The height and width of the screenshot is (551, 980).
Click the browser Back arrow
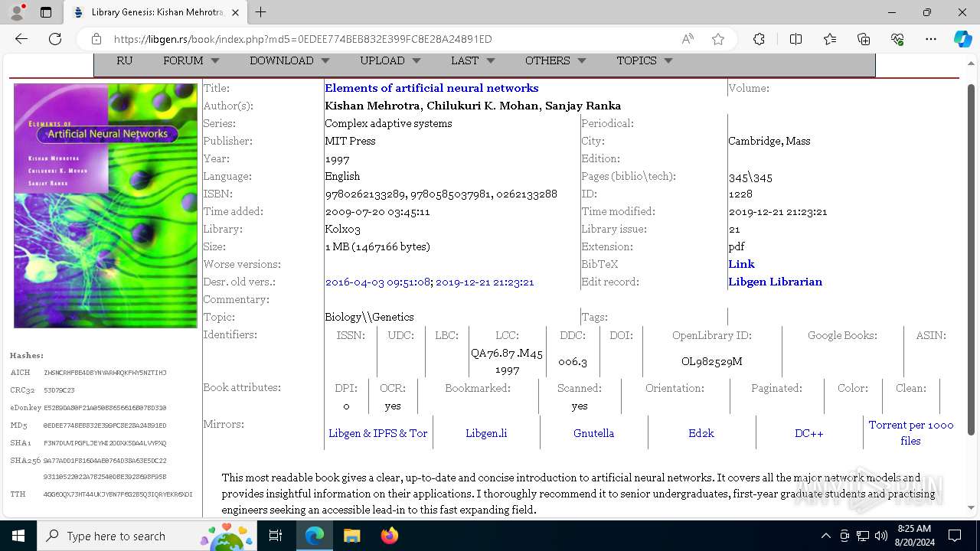[21, 39]
